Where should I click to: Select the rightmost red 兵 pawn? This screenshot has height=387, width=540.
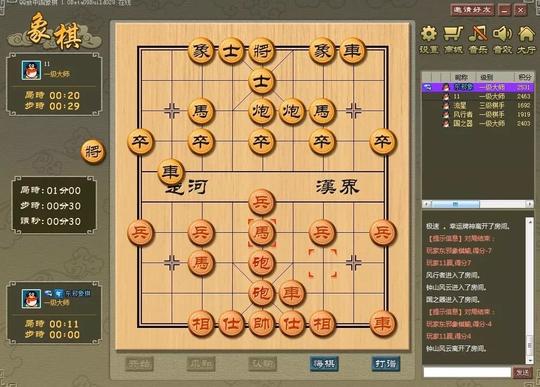pyautogui.click(x=383, y=232)
